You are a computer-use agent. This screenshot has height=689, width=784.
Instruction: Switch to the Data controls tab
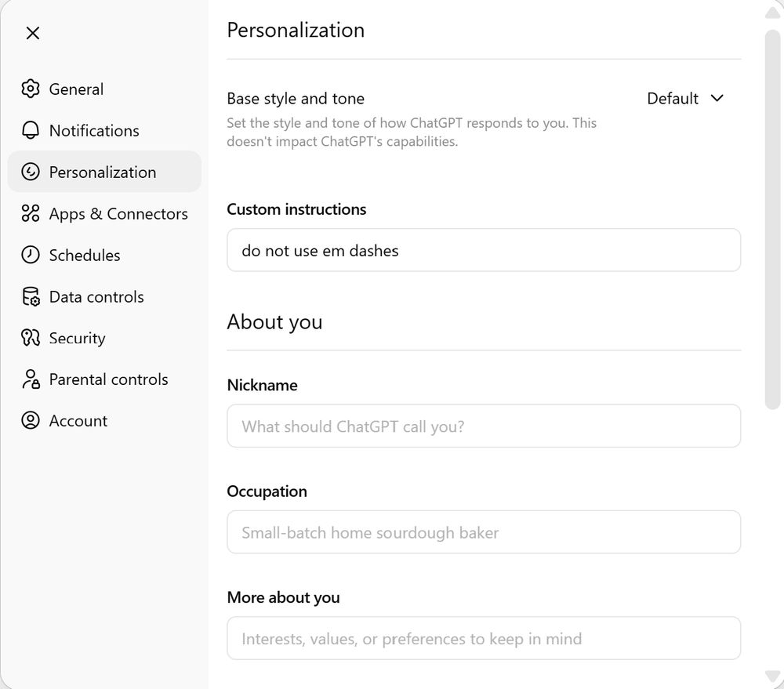[96, 297]
